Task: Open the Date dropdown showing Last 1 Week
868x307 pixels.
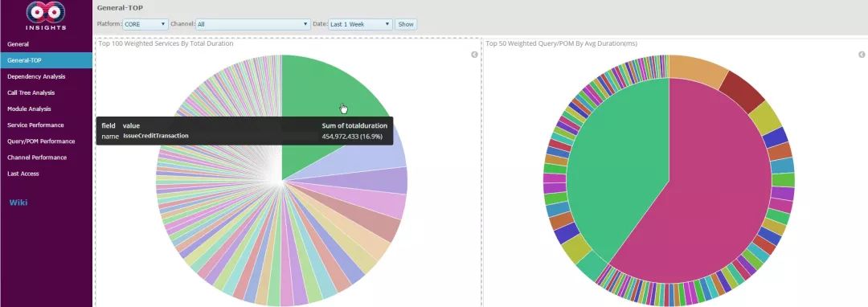Action: coord(360,24)
